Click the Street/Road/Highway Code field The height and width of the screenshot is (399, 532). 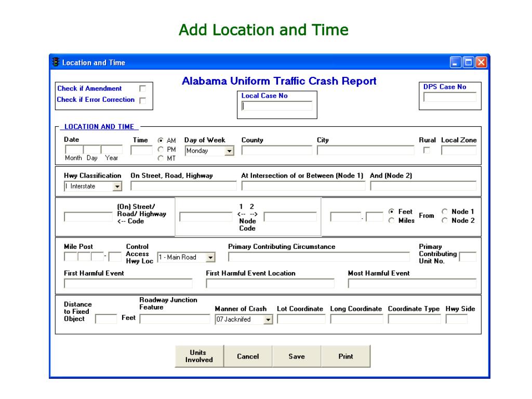88,217
